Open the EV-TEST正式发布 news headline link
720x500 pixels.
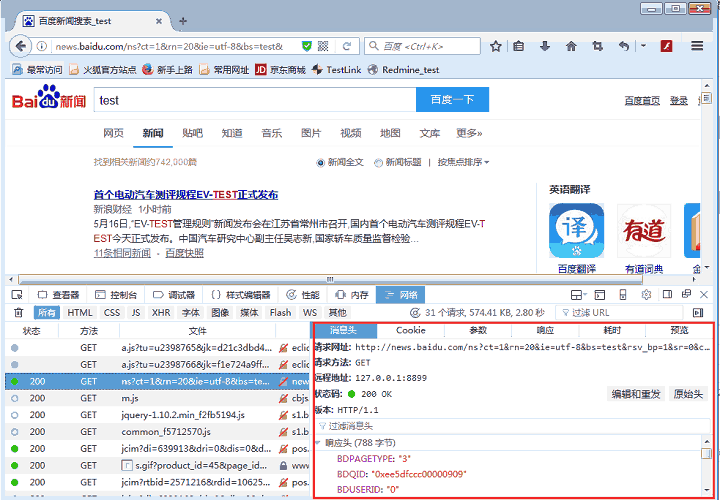(186, 195)
